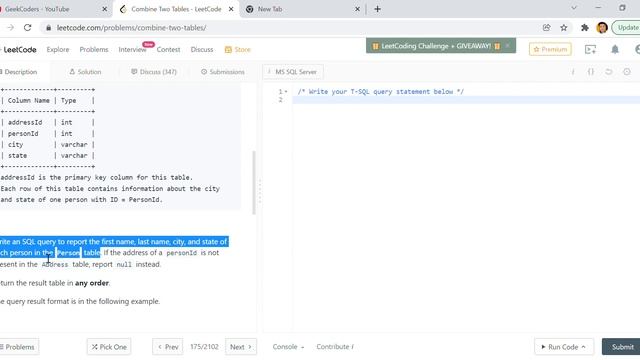
Task: Close the New Tab browser tab
Action: pyautogui.click(x=358, y=9)
